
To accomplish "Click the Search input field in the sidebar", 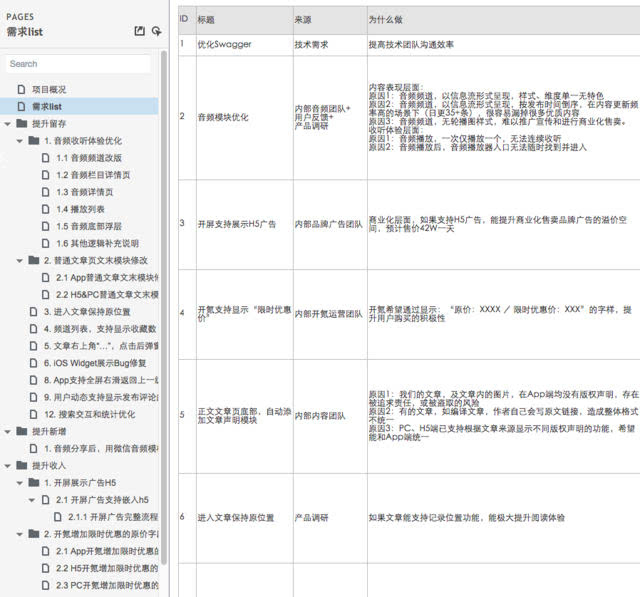I will [x=80, y=63].
